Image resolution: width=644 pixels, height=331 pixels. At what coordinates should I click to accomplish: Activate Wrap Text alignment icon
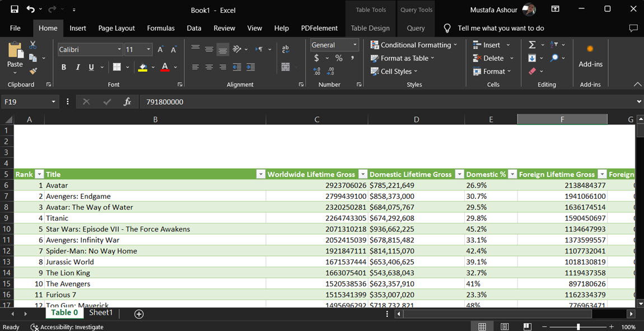click(x=286, y=49)
